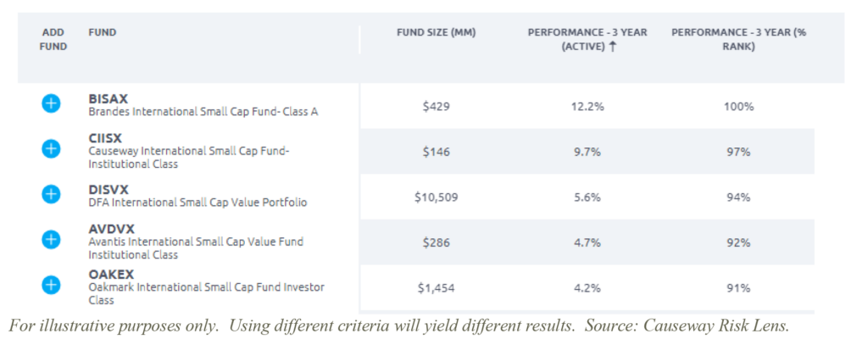The width and height of the screenshot is (868, 345).
Task: Sort by Performance - 3 Year (Active) arrow
Action: point(612,47)
